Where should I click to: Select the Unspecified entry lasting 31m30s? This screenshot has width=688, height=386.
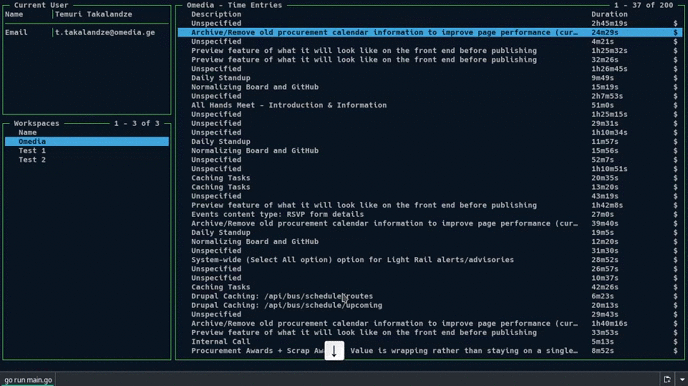point(430,251)
